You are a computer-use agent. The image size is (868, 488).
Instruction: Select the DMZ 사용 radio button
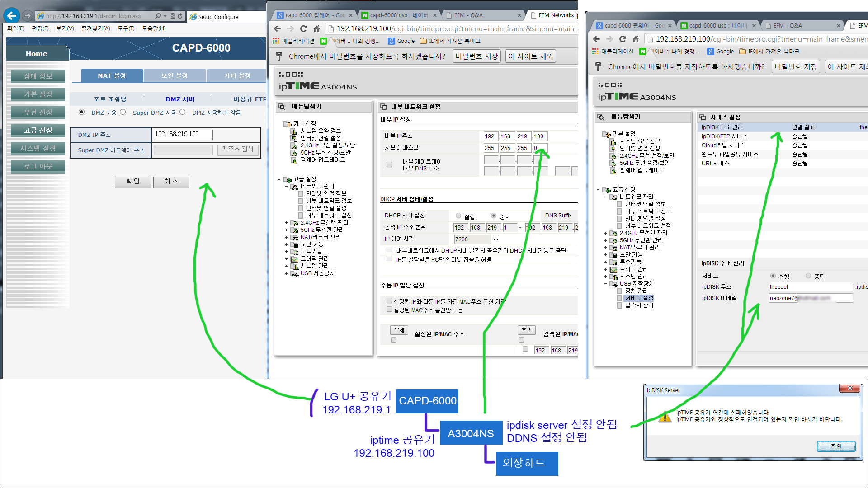[x=81, y=112]
